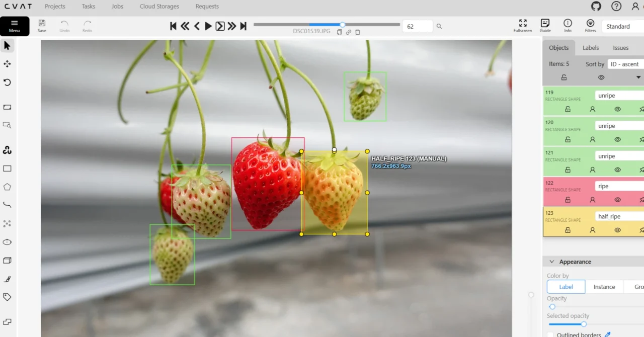Choose Instance for Color by
This screenshot has width=644, height=337.
click(604, 287)
